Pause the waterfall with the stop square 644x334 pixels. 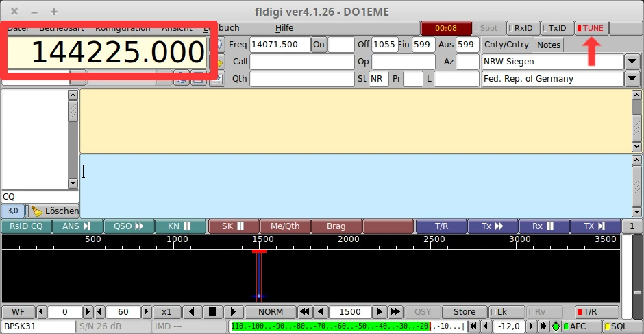[212, 312]
